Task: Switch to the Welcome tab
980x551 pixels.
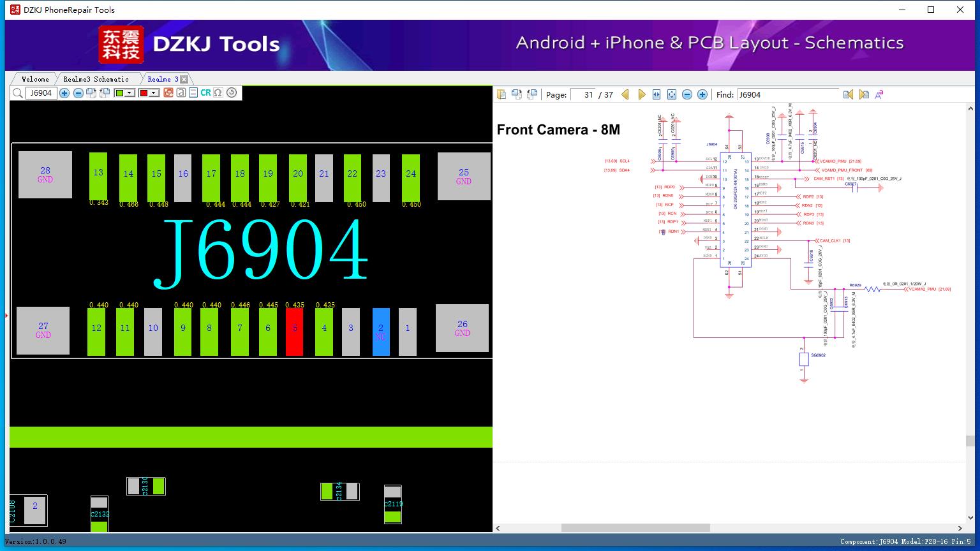Action: 35,79
